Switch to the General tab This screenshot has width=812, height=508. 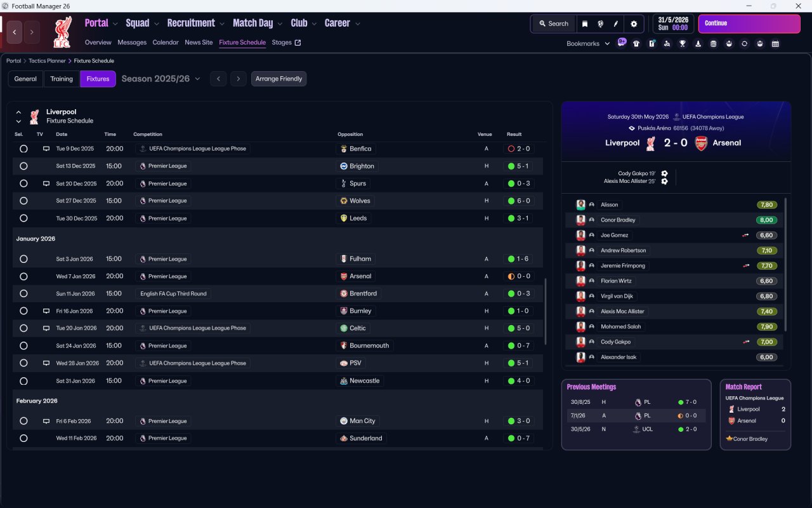25,79
